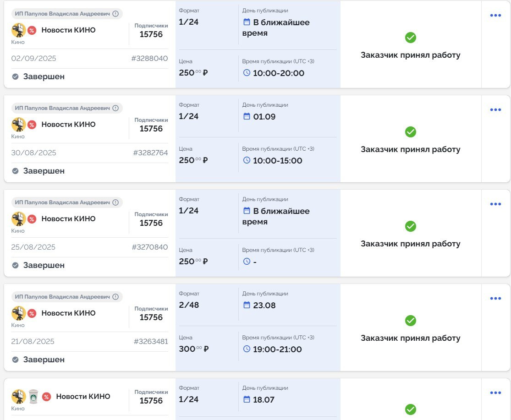This screenshot has width=511, height=420.
Task: Open three-dot menu for order #3263481
Action: coord(495,299)
